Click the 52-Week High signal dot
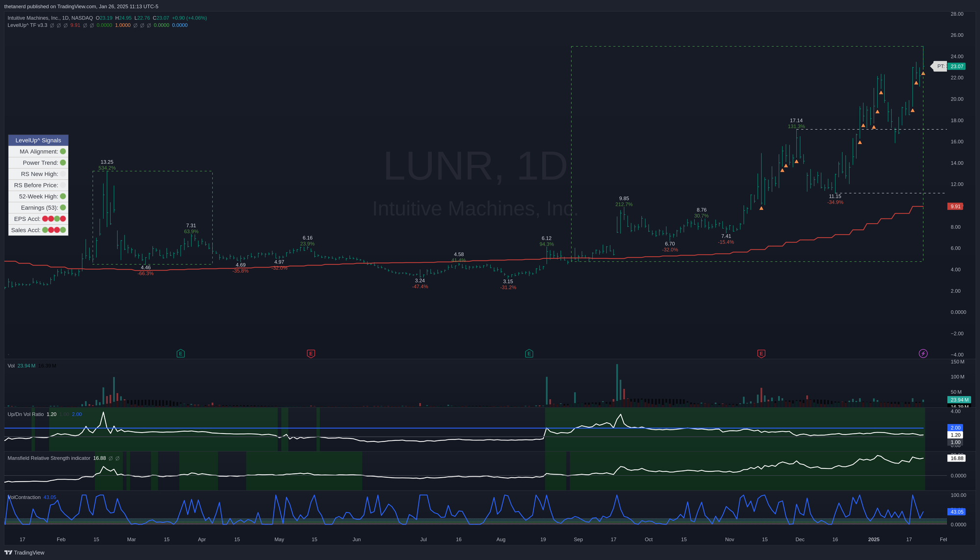 [63, 196]
